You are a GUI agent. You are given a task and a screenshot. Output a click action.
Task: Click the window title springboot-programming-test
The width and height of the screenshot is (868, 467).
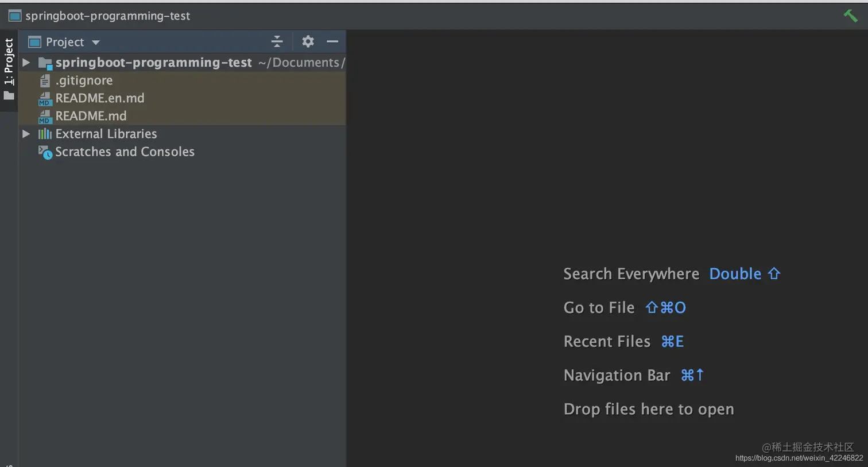(108, 16)
